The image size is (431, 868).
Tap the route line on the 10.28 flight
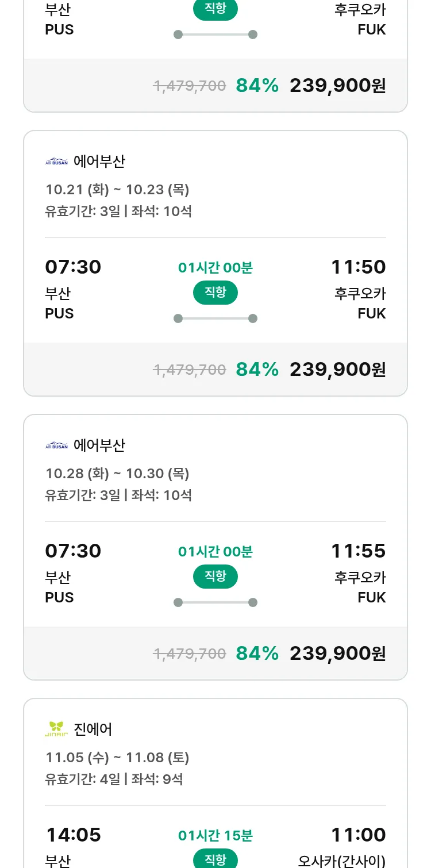[215, 602]
